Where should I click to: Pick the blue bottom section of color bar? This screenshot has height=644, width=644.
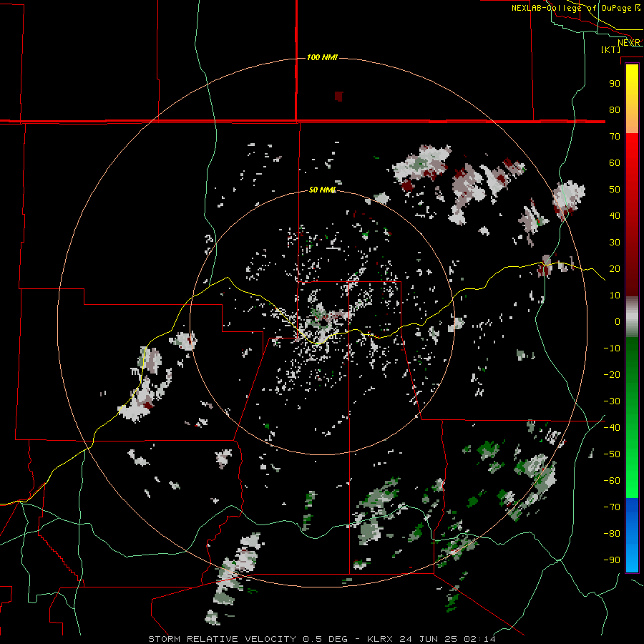[632, 535]
